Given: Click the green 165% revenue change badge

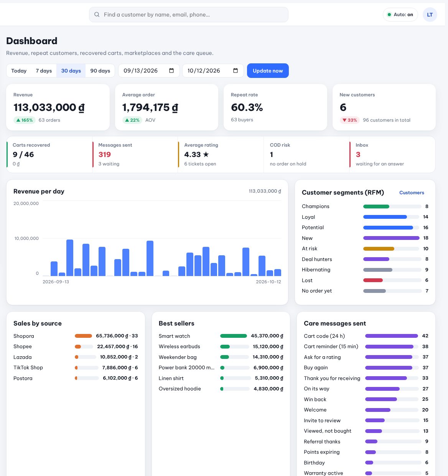Looking at the screenshot, I should tap(25, 120).
